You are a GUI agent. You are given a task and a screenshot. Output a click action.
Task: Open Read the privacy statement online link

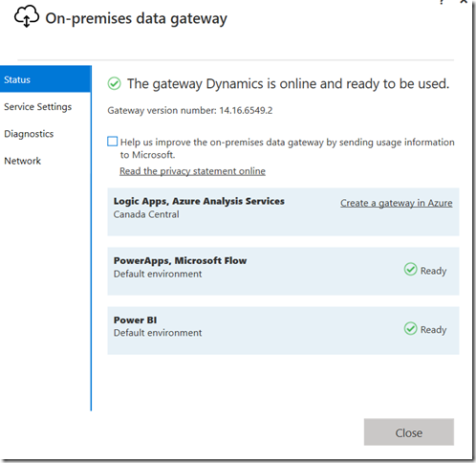coord(192,171)
